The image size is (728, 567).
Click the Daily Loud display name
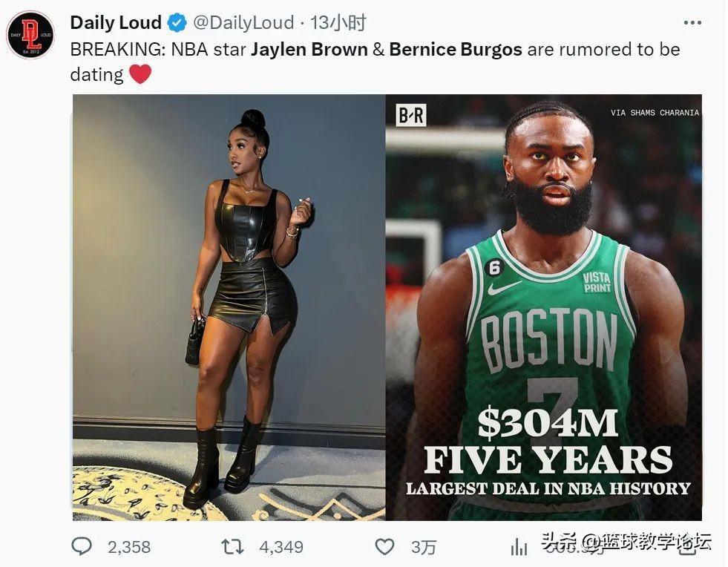[x=116, y=22]
